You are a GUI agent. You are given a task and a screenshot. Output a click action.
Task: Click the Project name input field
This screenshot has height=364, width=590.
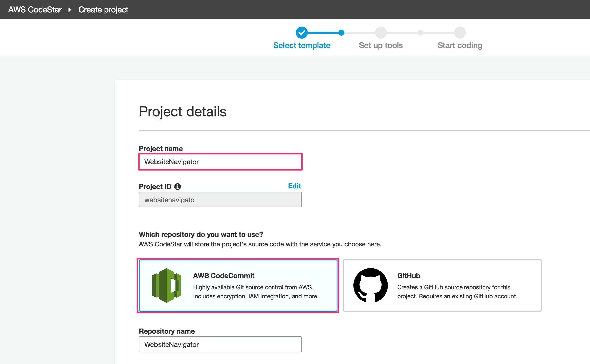[220, 162]
